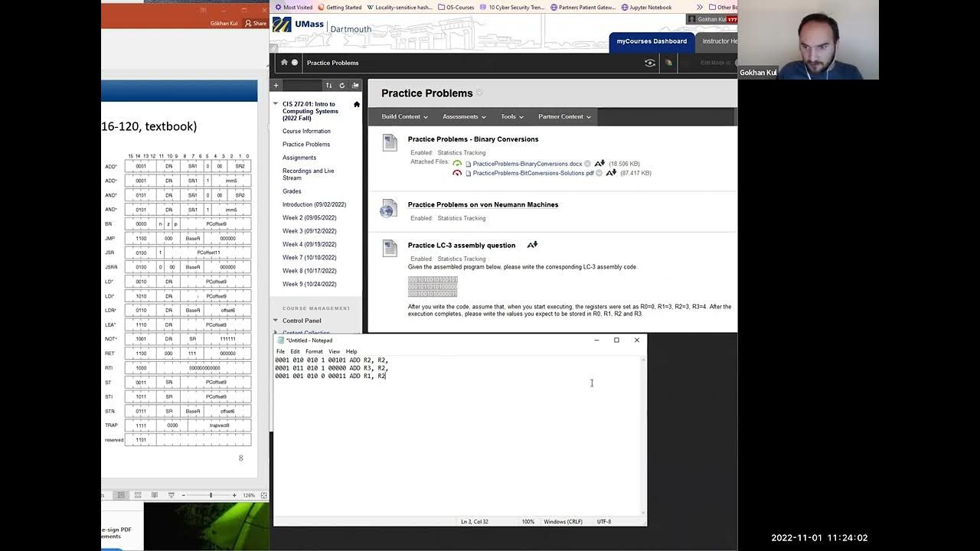Click green accessibility gauge for BinaryConversions.docx
This screenshot has height=551, width=980.
click(457, 164)
